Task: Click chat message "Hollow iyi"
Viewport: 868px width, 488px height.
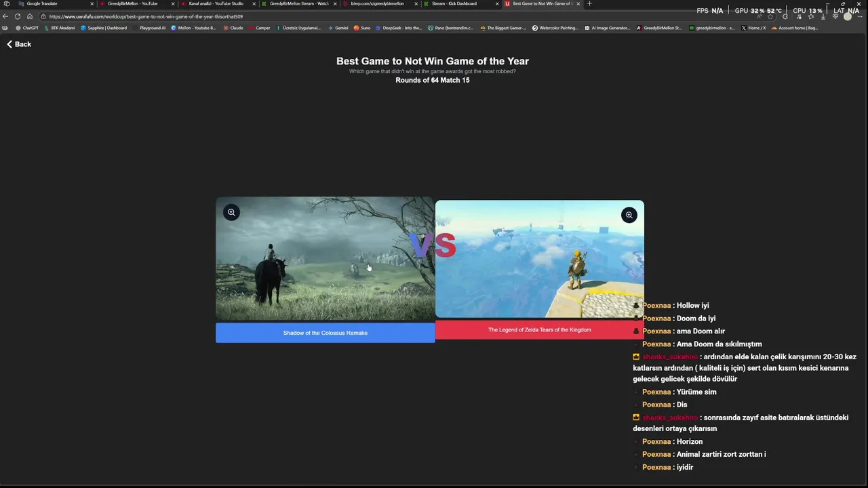Action: pyautogui.click(x=692, y=306)
